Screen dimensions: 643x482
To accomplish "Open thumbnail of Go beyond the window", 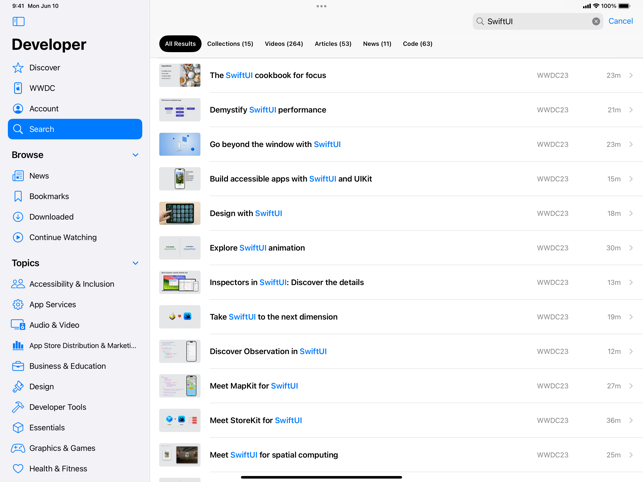I will click(x=180, y=144).
